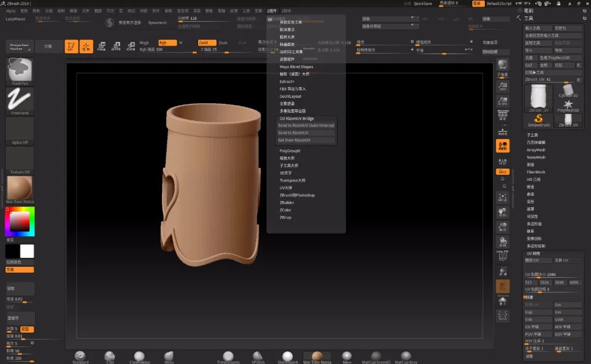
Task: Collapse the UV 贴图 section header
Action: (x=533, y=254)
